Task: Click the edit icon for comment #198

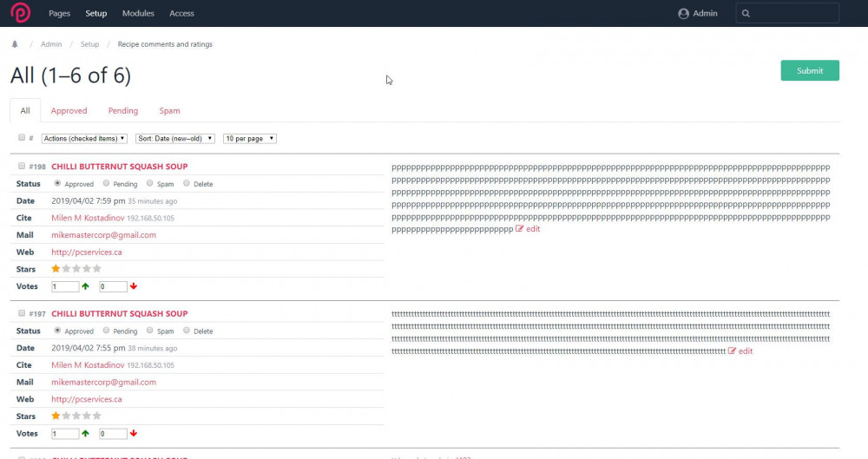Action: coord(520,229)
